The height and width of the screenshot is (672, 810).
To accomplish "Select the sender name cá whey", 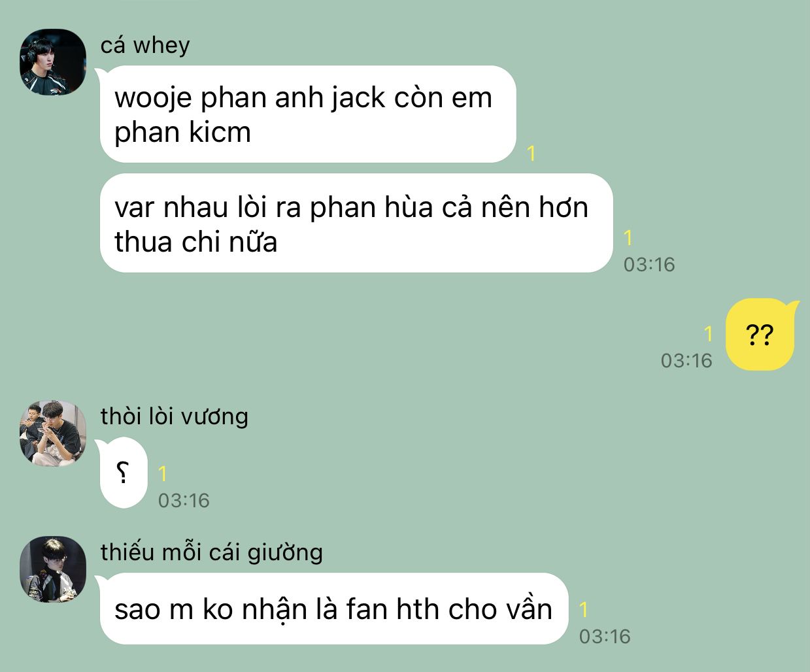I will click(x=145, y=45).
